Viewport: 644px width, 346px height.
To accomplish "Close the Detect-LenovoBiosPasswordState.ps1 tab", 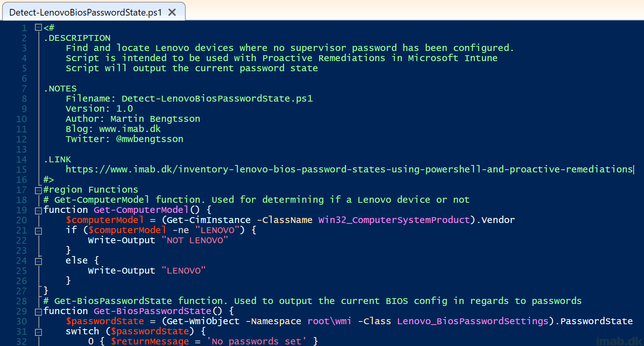I will coord(172,12).
